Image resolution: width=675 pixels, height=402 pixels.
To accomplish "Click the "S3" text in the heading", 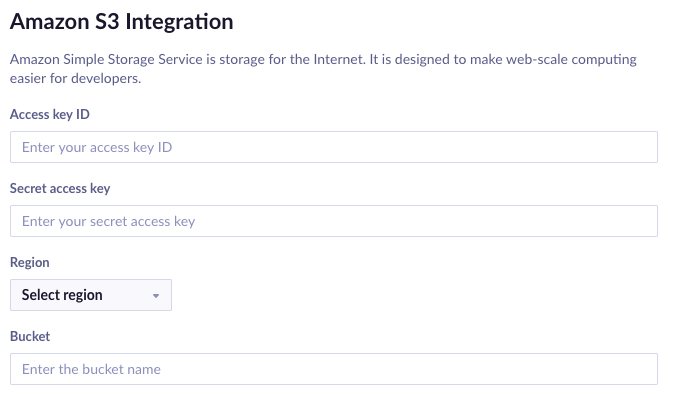I will [105, 20].
